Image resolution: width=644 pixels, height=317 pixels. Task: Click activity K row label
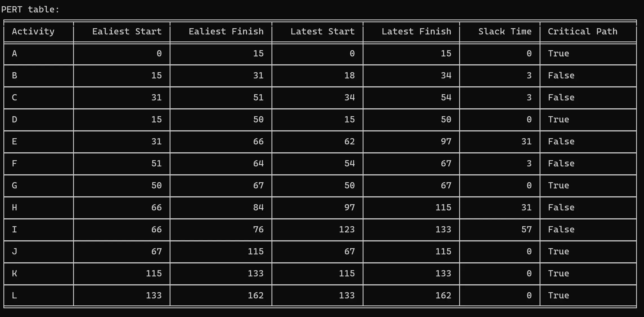tap(14, 274)
